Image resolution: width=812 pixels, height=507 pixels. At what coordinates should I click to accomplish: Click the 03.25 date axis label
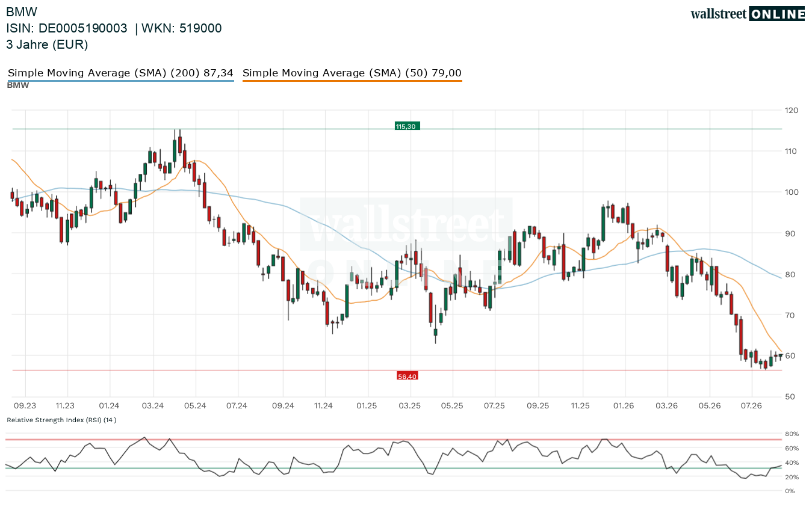click(409, 406)
